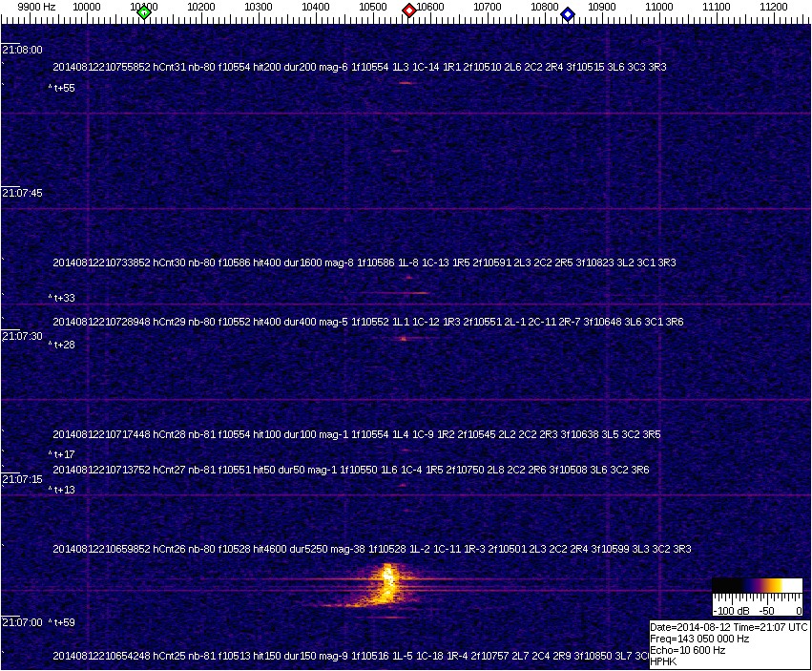Click the red diamond frequency marker

pos(409,10)
